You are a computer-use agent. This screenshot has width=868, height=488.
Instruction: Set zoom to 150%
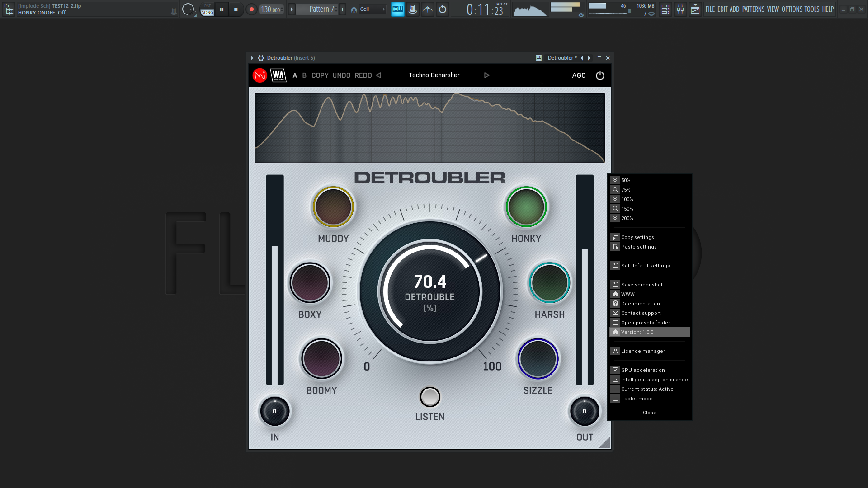click(649, 209)
